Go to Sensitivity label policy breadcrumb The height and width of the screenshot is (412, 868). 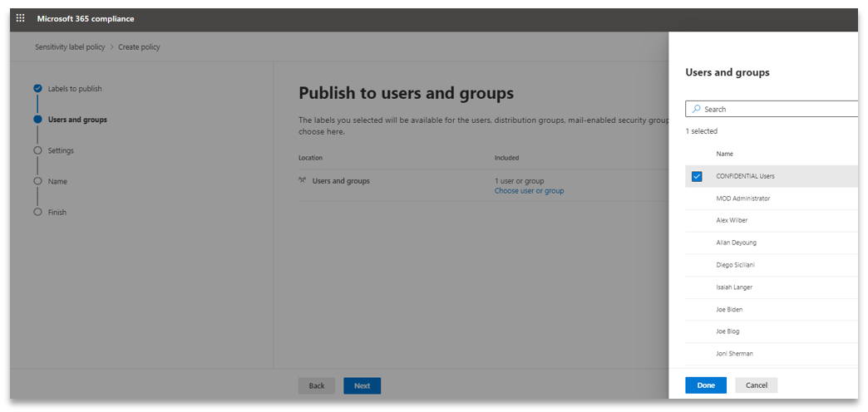70,47
